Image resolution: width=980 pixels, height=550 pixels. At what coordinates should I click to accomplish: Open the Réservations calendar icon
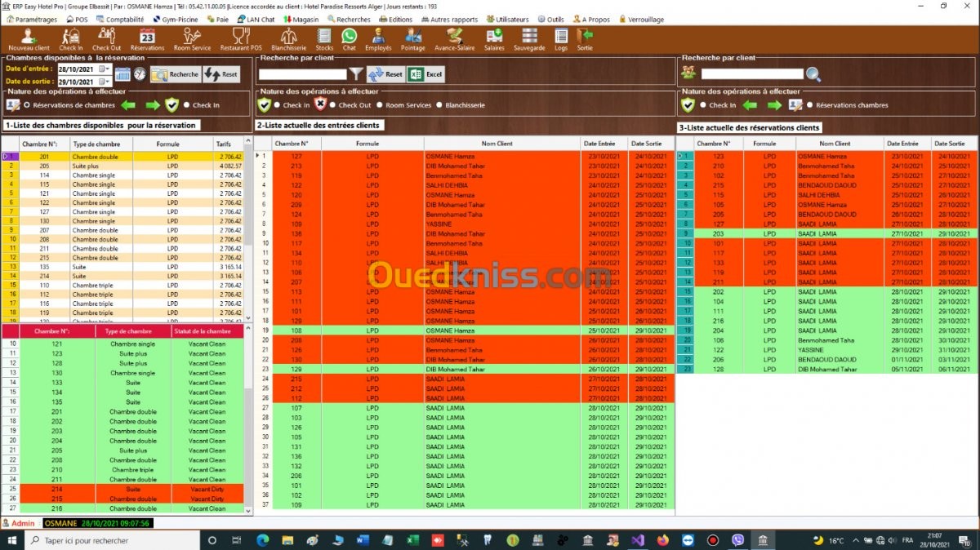(147, 38)
